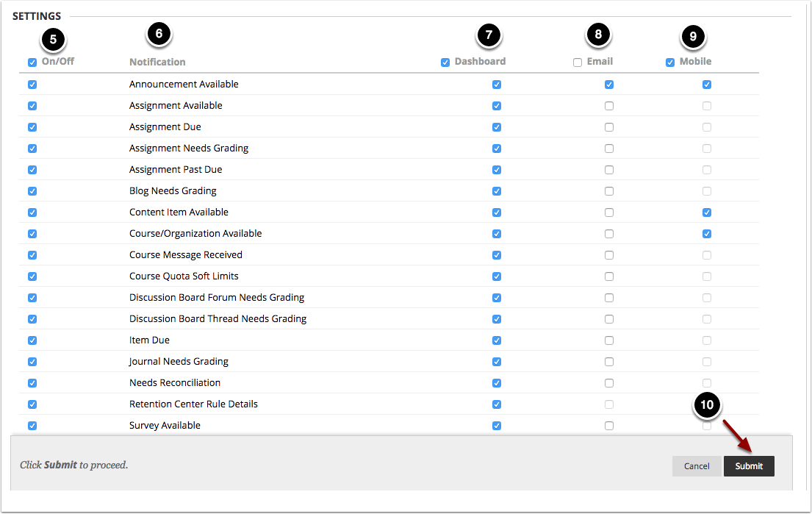Turn off the Assignment Past Due notification
The height and width of the screenshot is (514, 812).
point(32,170)
